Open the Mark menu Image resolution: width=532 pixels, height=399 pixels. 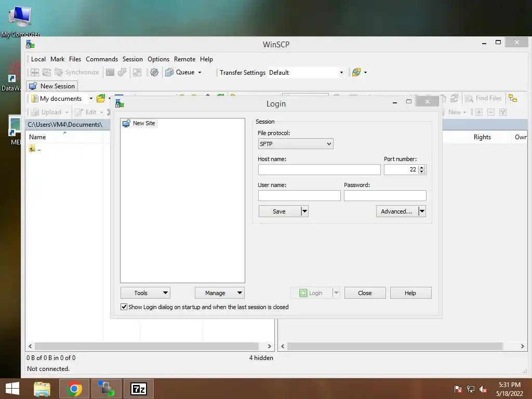pos(57,59)
